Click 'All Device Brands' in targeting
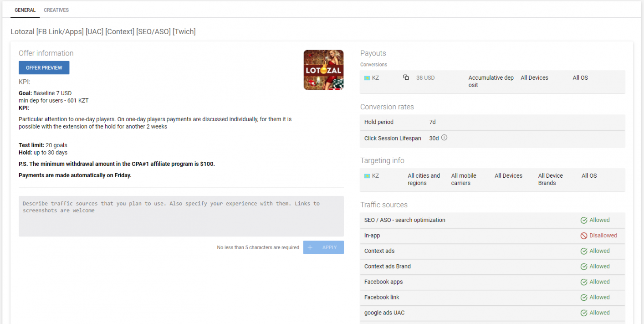The image size is (644, 324). [x=551, y=180]
